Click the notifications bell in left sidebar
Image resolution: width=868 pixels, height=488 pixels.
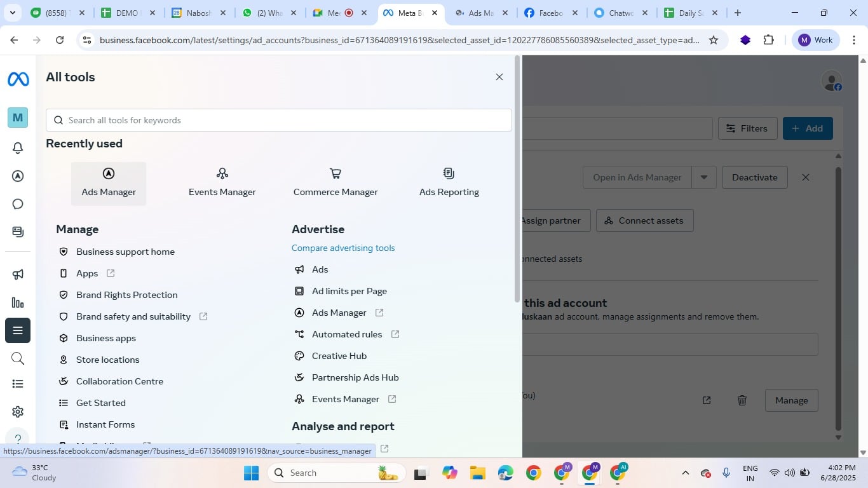[17, 147]
